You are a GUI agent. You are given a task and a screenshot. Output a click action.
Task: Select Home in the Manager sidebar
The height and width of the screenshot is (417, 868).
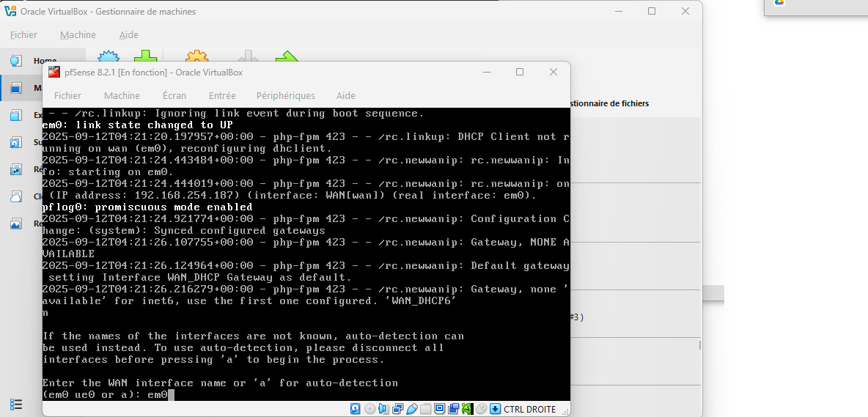click(44, 61)
